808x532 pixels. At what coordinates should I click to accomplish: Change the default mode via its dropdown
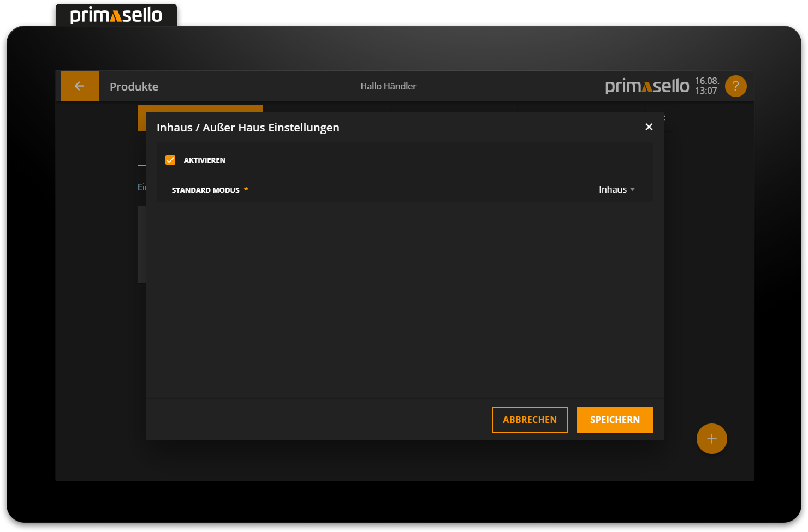point(617,189)
